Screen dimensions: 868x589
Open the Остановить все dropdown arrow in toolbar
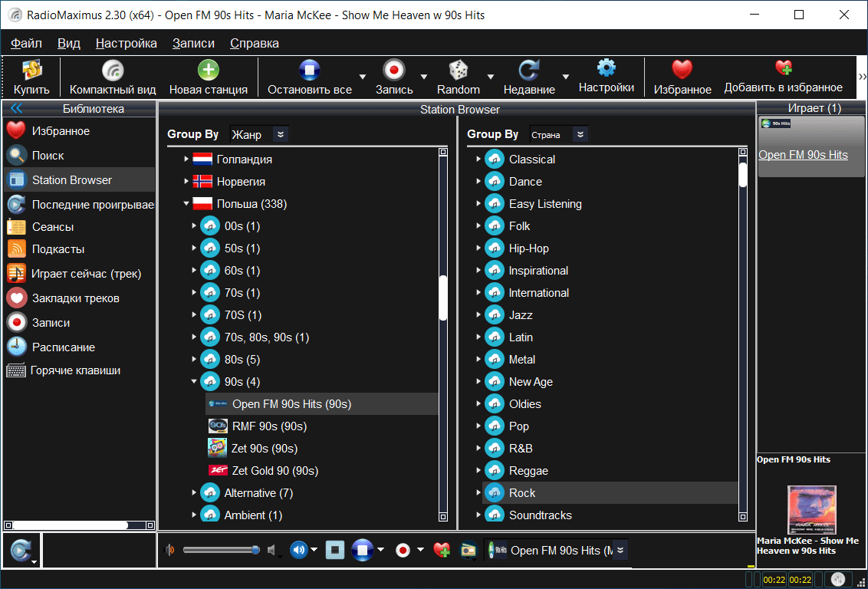point(362,77)
